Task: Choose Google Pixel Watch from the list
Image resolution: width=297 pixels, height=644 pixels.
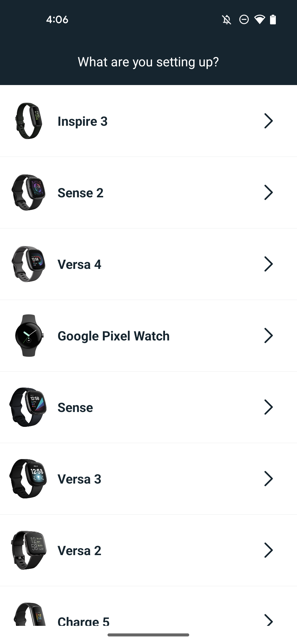Action: click(x=113, y=336)
